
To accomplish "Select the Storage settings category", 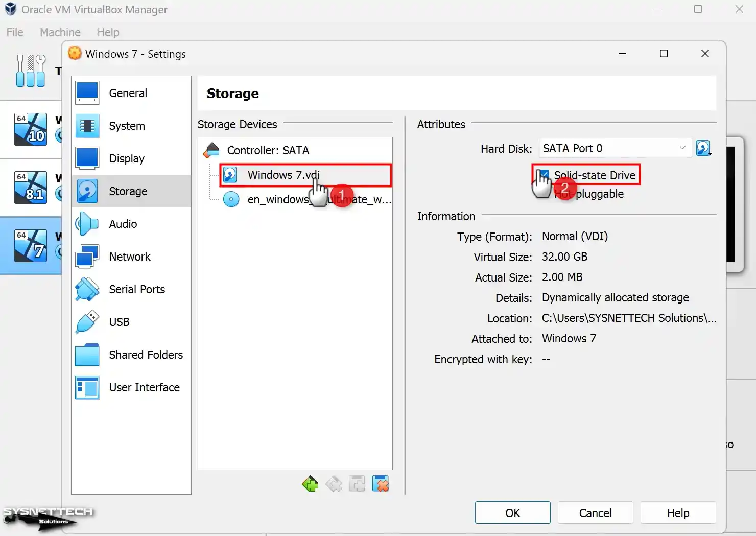I will click(x=131, y=191).
